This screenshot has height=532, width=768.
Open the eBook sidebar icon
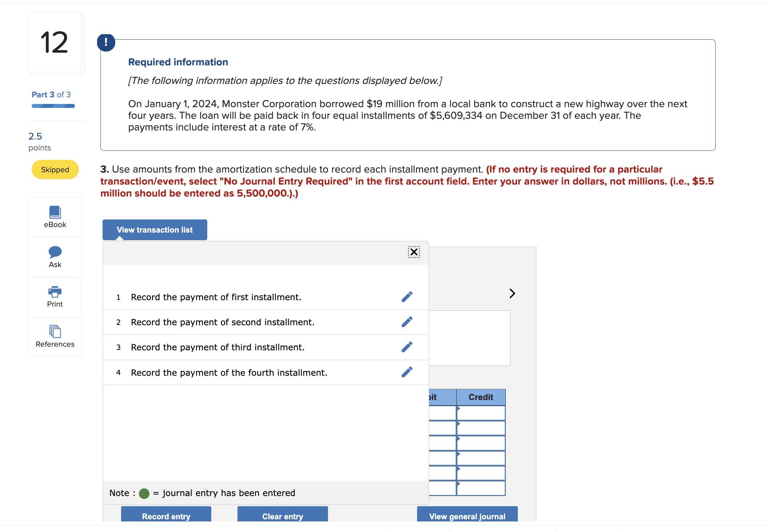[55, 212]
